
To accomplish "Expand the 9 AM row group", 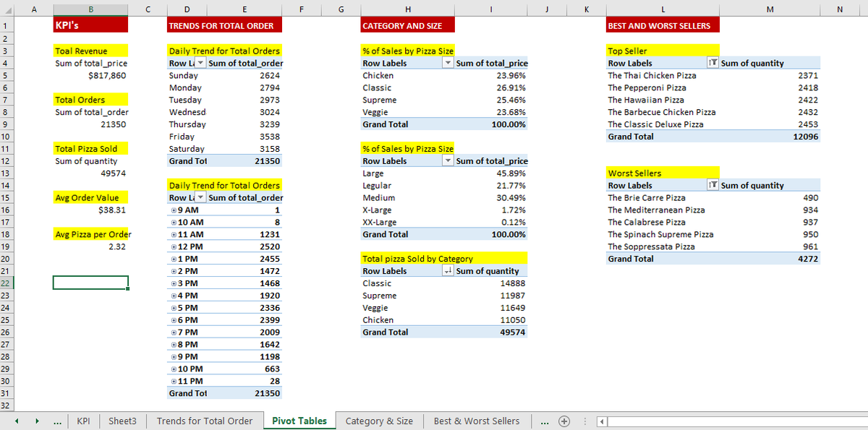I will tap(173, 210).
